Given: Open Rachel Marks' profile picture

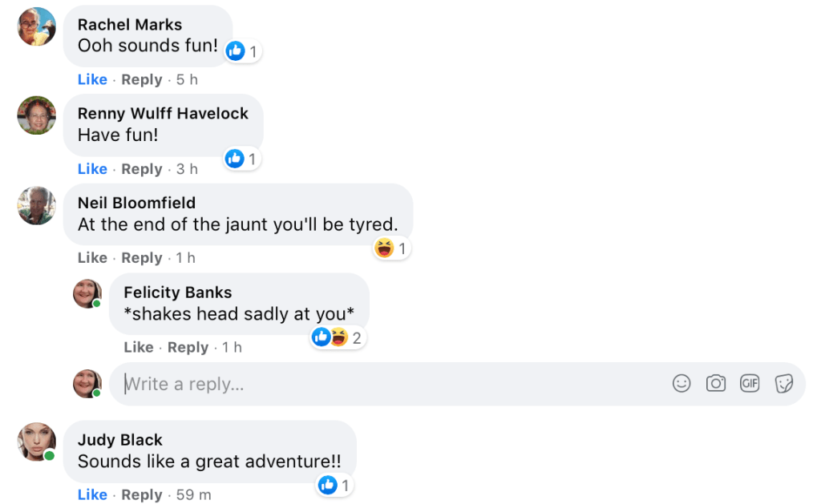Looking at the screenshot, I should [37, 26].
